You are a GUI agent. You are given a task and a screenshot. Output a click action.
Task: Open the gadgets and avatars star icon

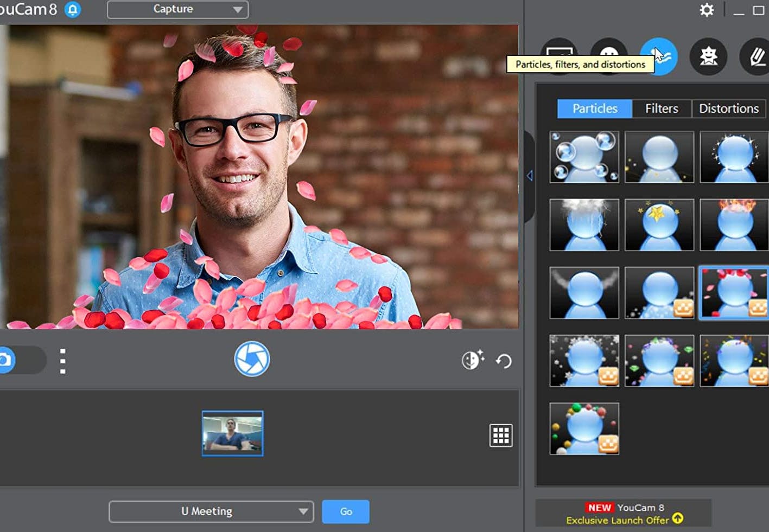point(708,56)
